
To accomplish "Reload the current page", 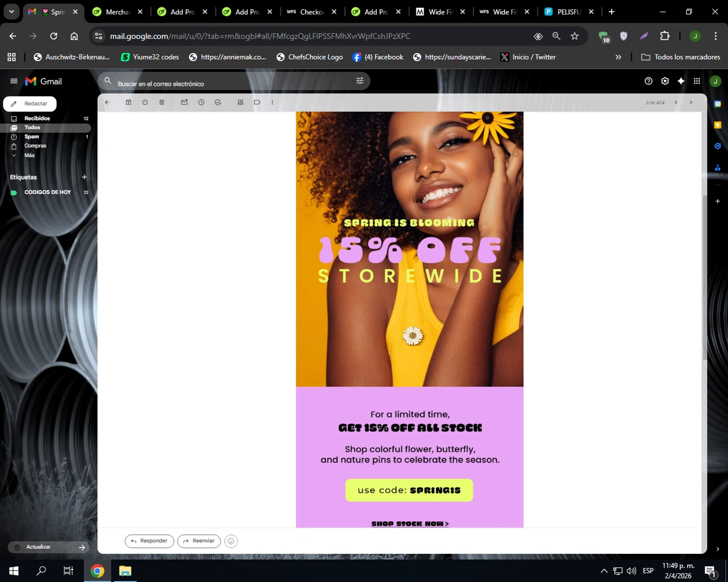I will pyautogui.click(x=53, y=36).
